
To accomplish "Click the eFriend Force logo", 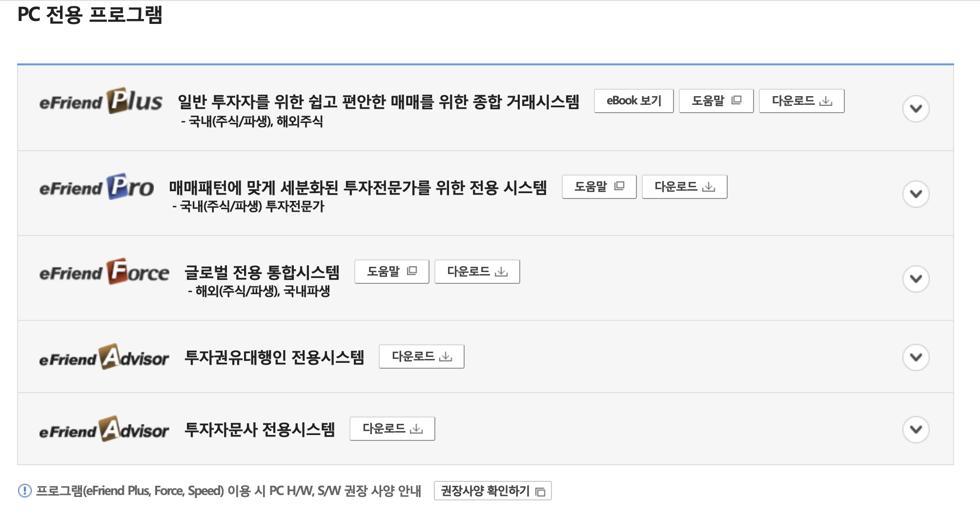I will [104, 272].
